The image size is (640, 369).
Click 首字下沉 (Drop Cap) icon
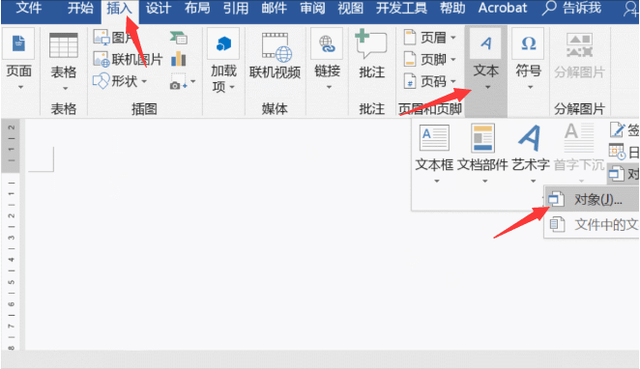pyautogui.click(x=579, y=153)
